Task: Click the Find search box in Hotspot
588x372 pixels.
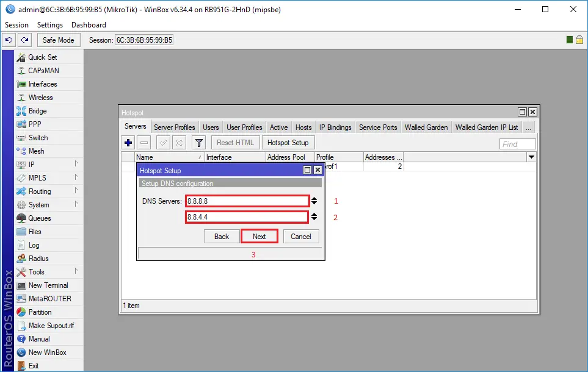Action: click(x=518, y=145)
